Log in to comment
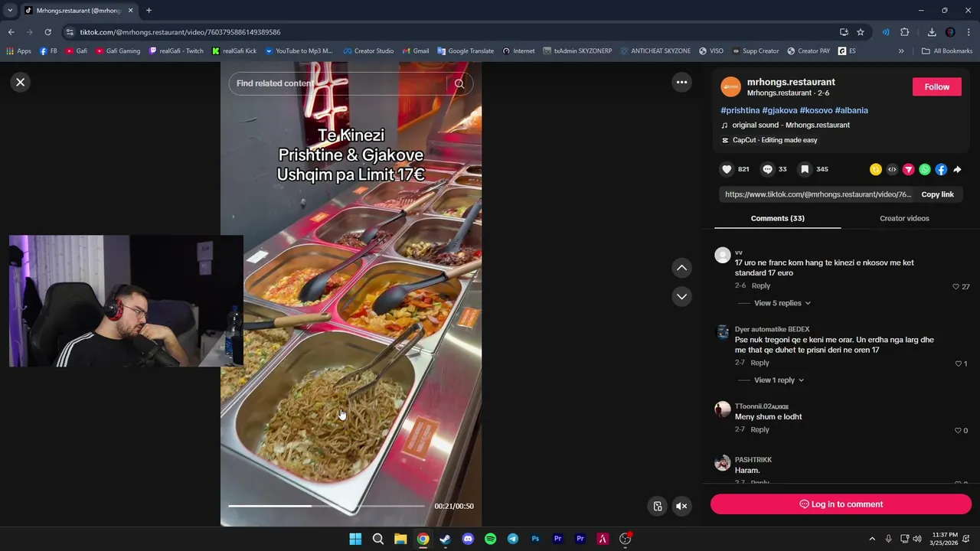The image size is (980, 551). point(841,504)
